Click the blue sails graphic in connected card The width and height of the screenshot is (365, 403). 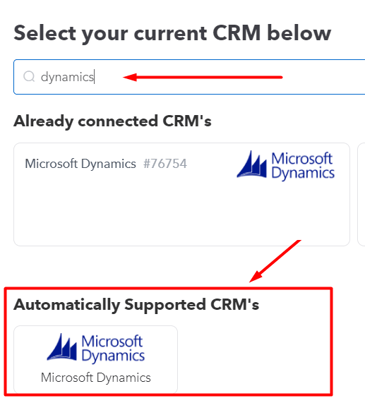click(x=252, y=164)
